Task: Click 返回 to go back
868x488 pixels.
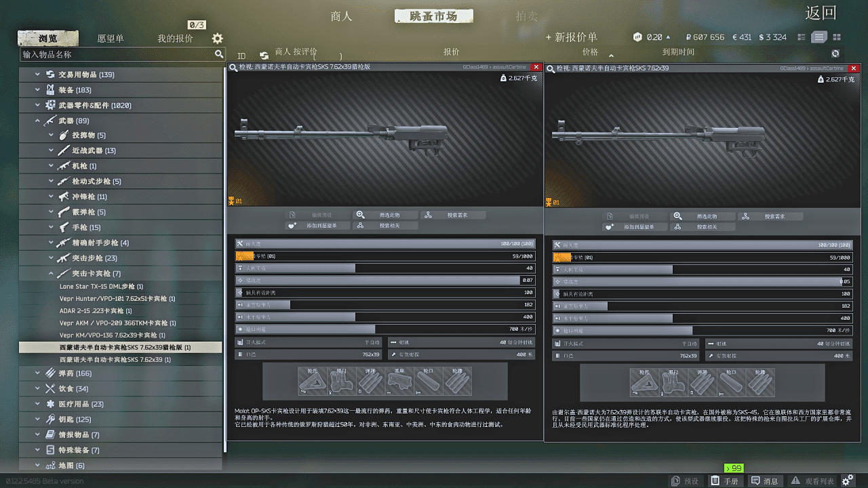Action: (x=821, y=13)
